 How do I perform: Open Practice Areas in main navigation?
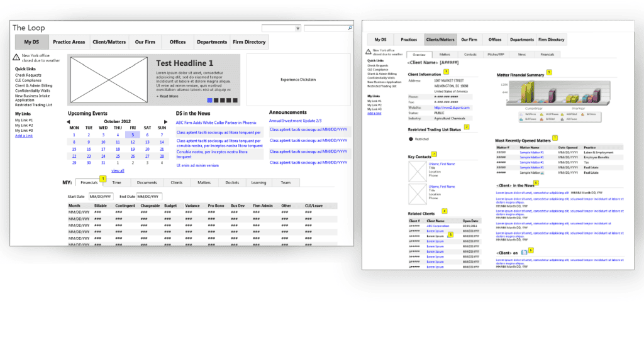click(x=69, y=42)
